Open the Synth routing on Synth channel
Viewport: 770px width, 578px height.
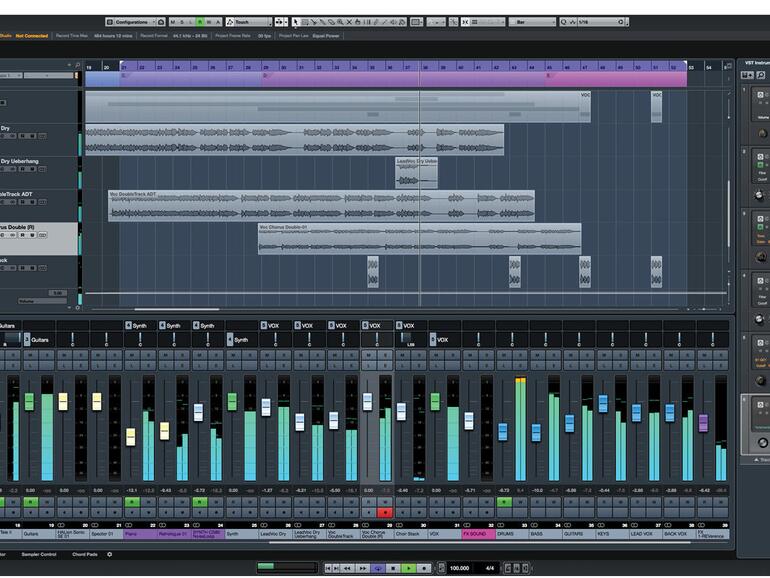point(242,339)
